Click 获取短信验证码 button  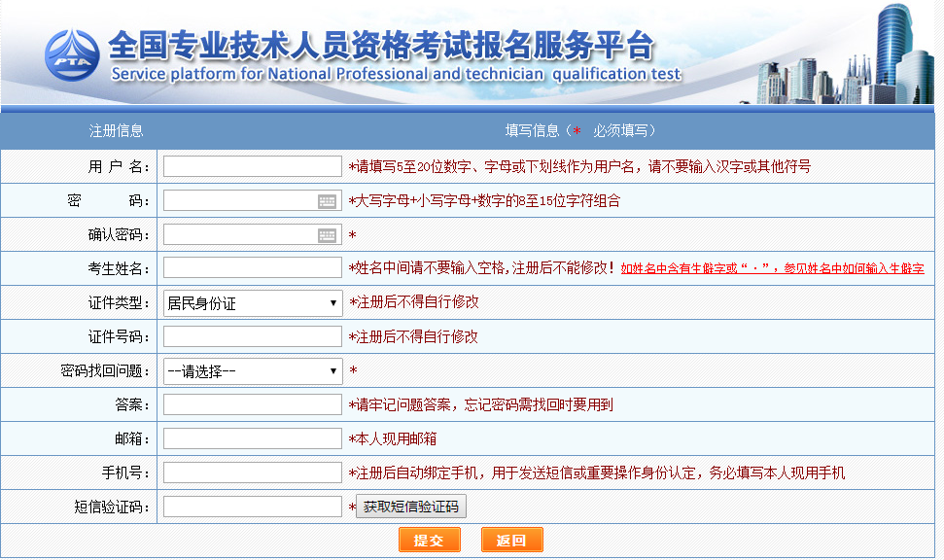(x=411, y=507)
